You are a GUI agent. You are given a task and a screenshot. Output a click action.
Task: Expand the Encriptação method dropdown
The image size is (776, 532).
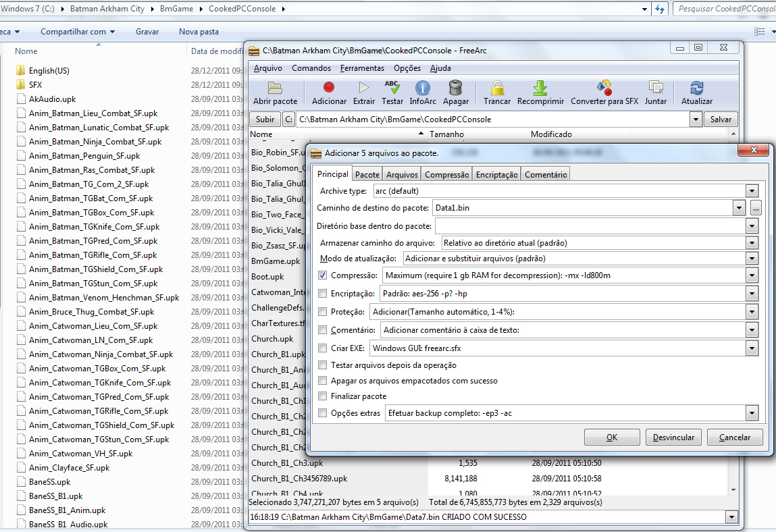point(752,294)
